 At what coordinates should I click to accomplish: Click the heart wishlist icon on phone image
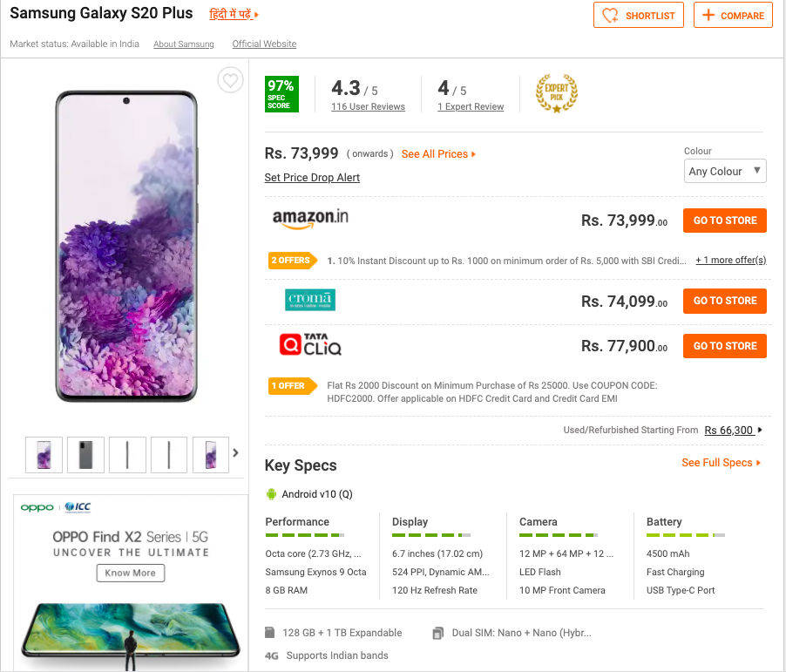(229, 81)
